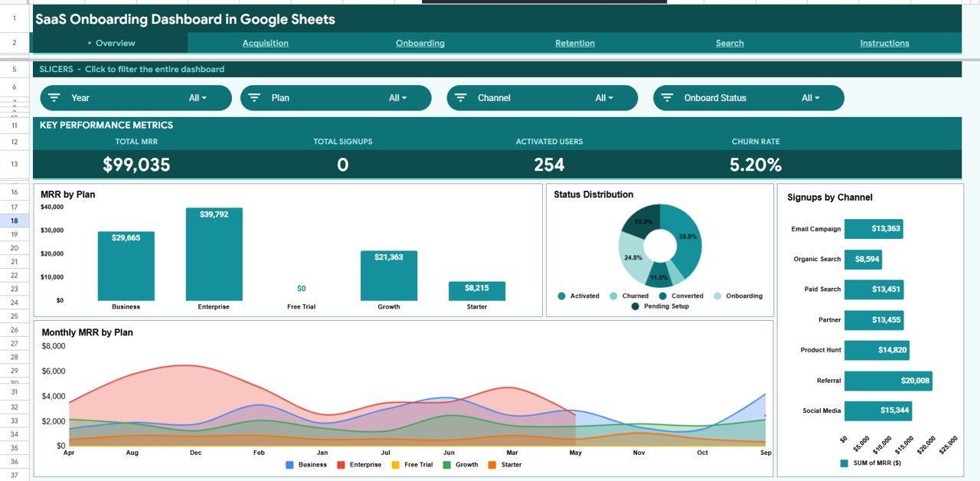
Task: Click the dashboard title text
Action: 185,19
